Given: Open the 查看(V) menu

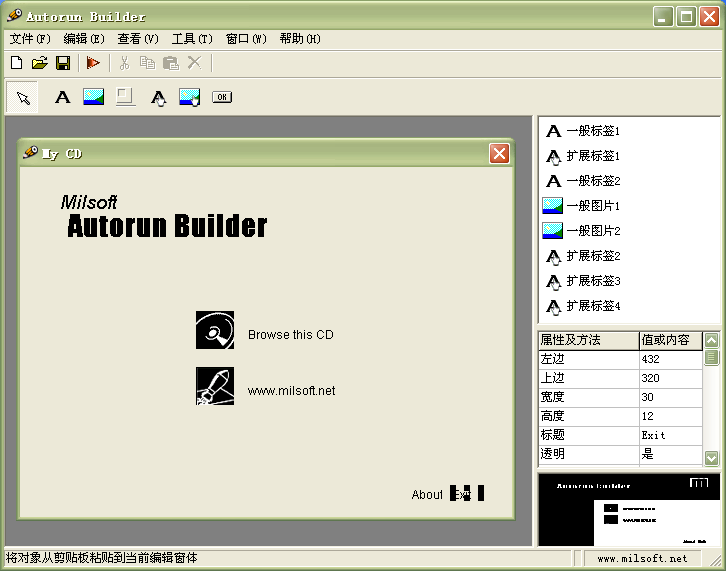Looking at the screenshot, I should 138,39.
